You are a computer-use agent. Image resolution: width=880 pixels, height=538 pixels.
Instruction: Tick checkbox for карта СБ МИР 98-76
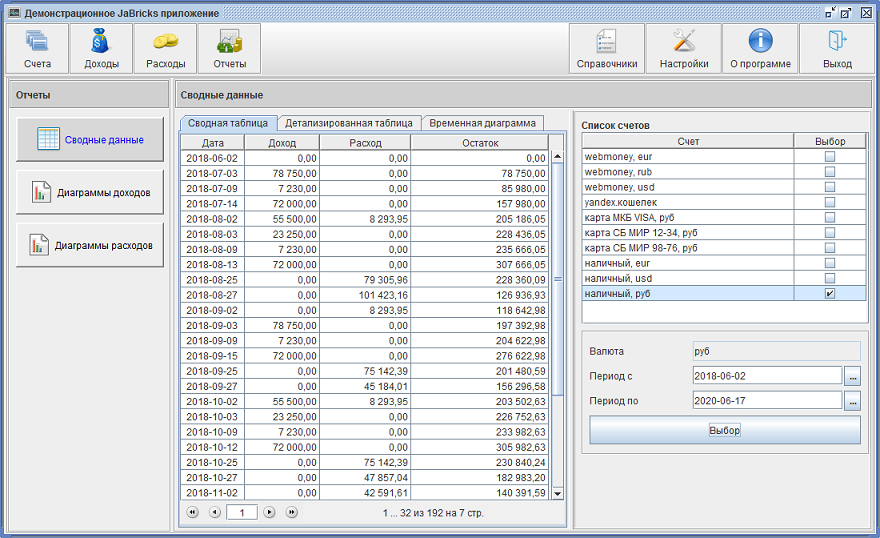829,247
